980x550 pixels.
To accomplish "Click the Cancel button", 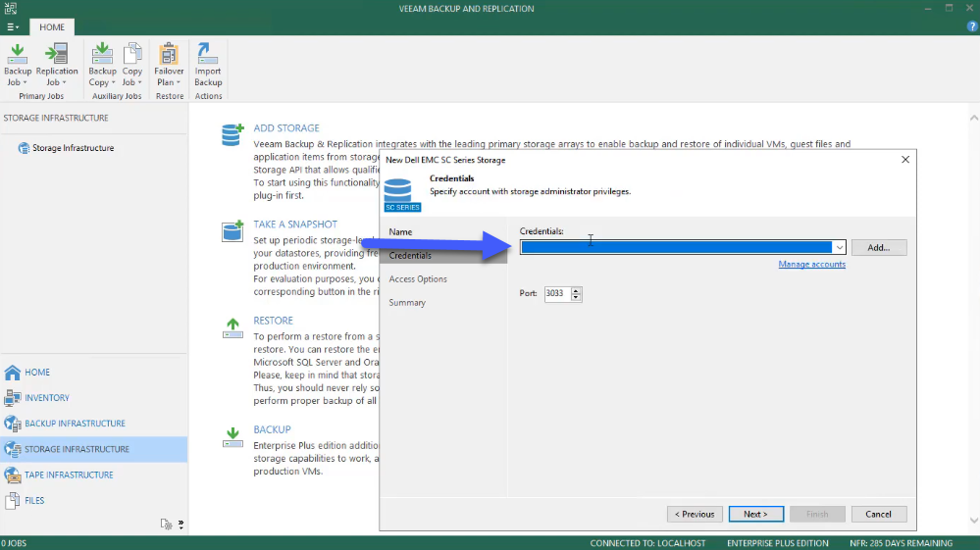I will pyautogui.click(x=879, y=514).
